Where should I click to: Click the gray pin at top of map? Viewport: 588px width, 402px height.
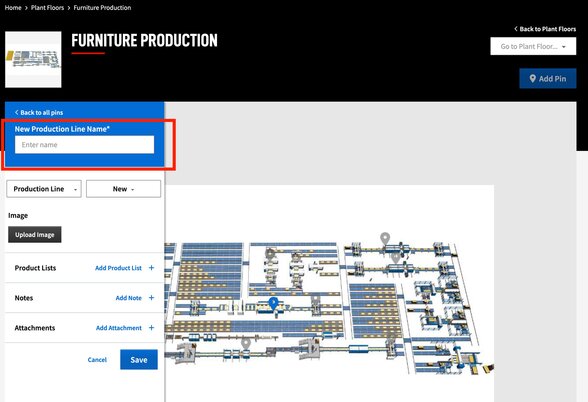click(x=385, y=239)
